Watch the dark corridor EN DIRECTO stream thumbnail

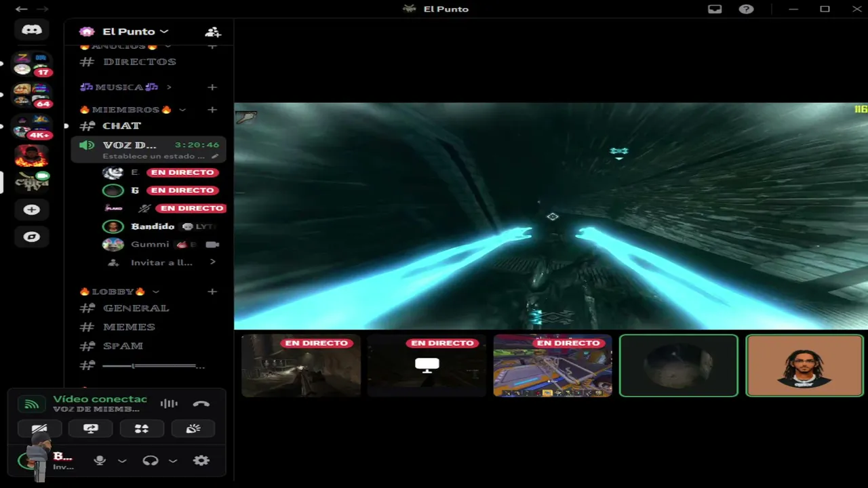[301, 365]
